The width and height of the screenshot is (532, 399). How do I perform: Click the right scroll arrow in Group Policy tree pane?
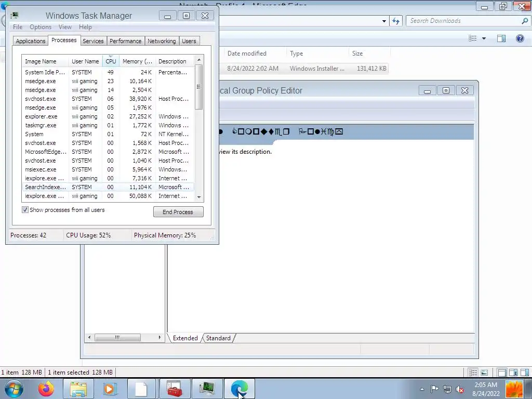(160, 337)
